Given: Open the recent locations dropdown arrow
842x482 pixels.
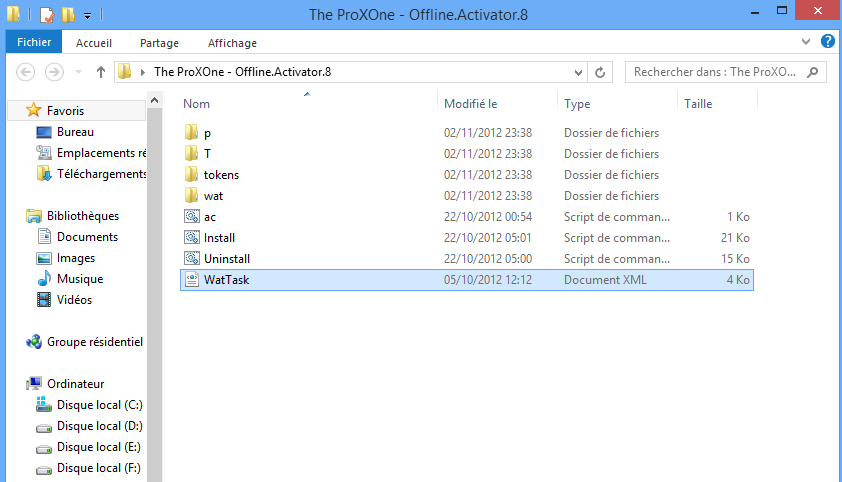Looking at the screenshot, I should pyautogui.click(x=78, y=72).
